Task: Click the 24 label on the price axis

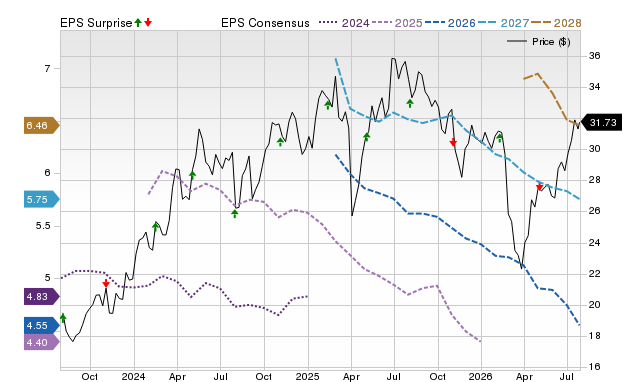Action: tap(595, 243)
